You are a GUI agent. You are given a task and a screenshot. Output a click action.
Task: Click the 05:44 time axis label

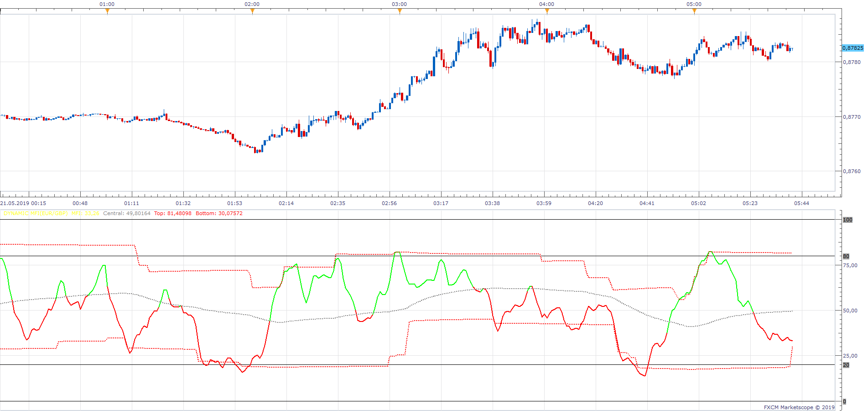pos(802,203)
